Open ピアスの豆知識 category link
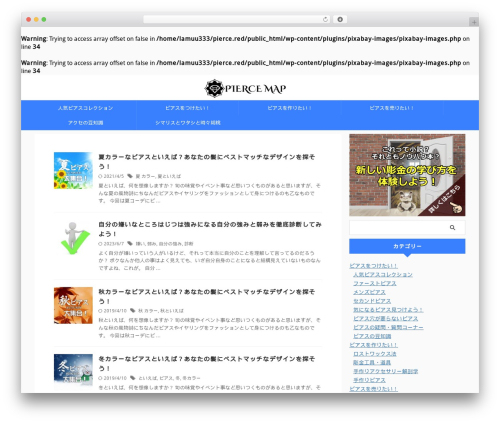This screenshot has height=423, width=500. (x=372, y=336)
